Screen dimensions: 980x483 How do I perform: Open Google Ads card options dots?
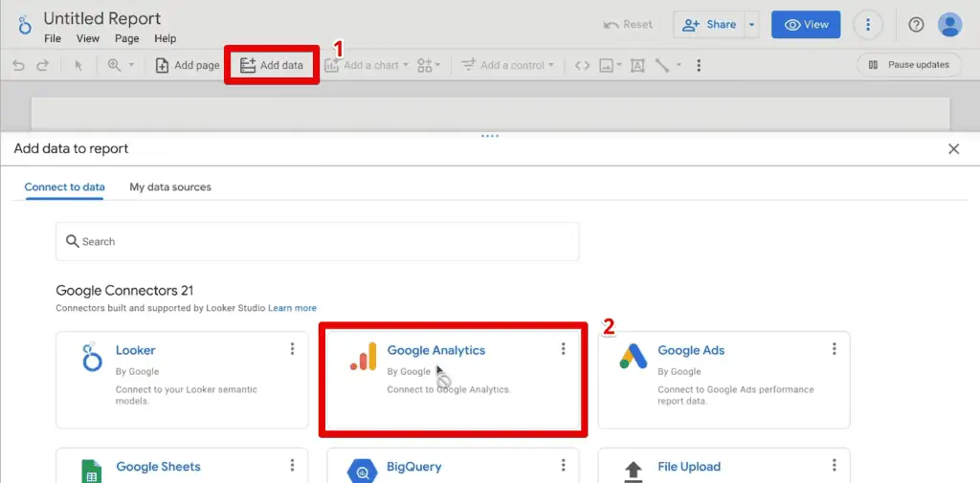click(834, 349)
